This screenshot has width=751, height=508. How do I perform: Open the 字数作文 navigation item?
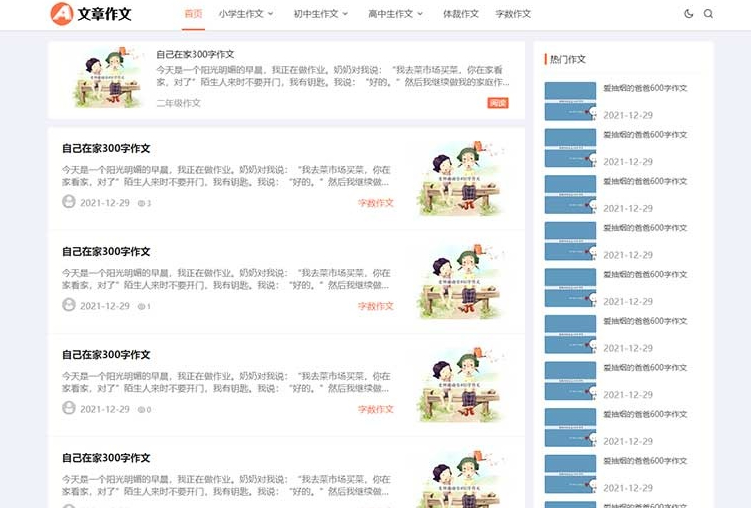click(513, 14)
